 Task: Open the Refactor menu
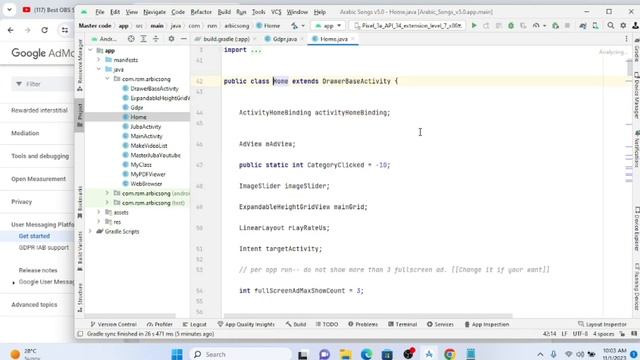click(x=201, y=12)
